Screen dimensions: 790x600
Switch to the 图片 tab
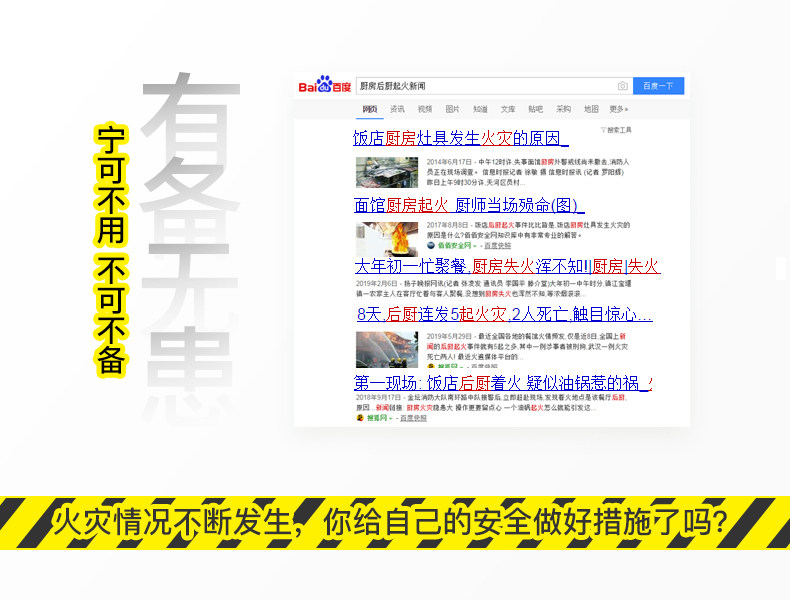click(452, 109)
